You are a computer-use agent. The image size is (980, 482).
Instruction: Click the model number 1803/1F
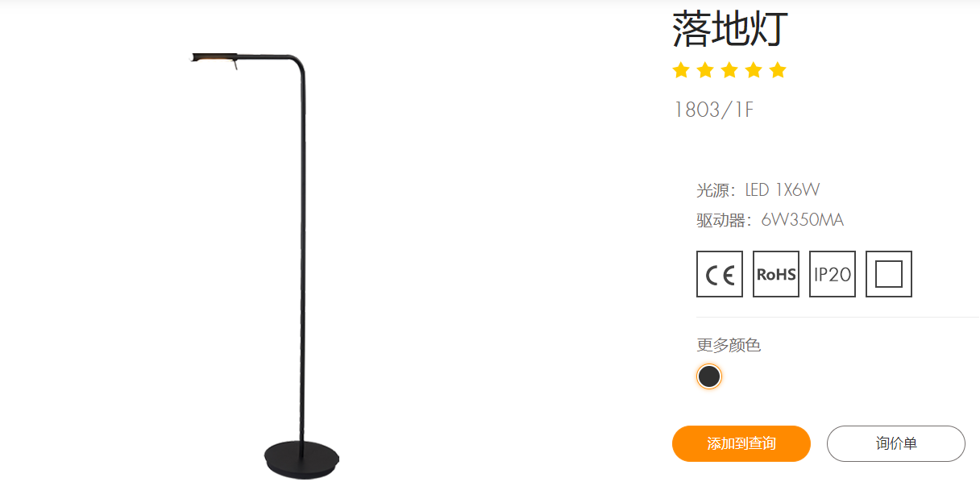click(x=713, y=110)
